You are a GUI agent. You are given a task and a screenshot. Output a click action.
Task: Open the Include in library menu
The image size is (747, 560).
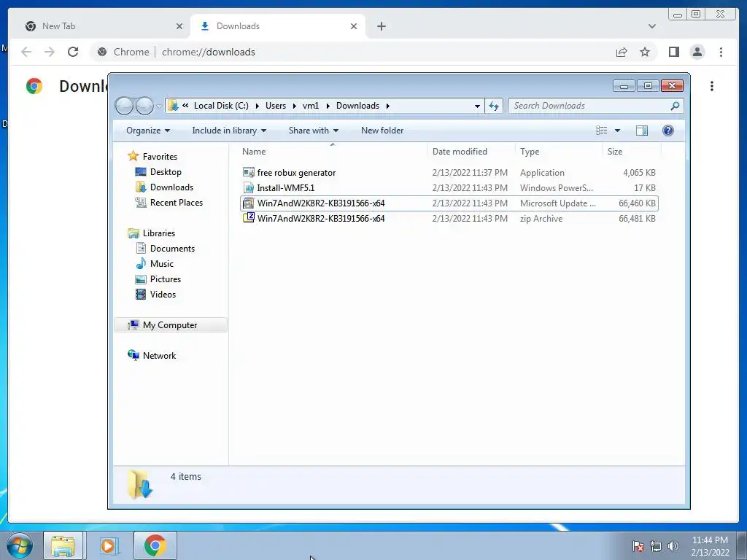(x=229, y=131)
